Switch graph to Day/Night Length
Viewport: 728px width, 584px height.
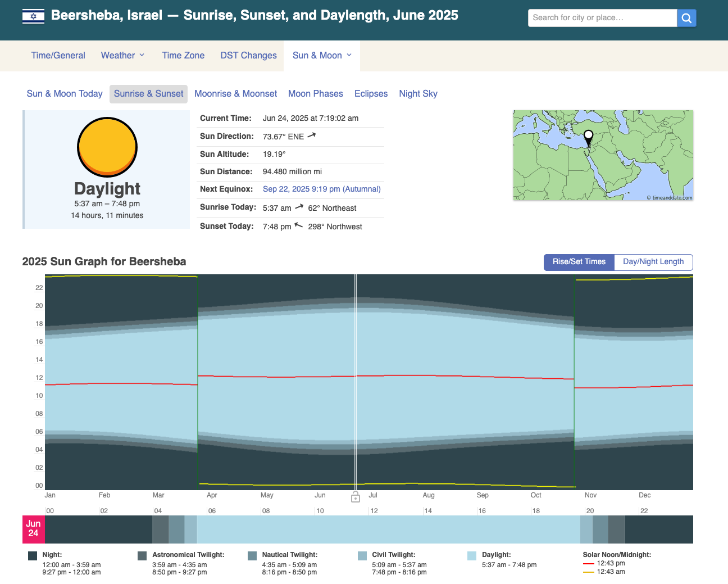pyautogui.click(x=653, y=262)
